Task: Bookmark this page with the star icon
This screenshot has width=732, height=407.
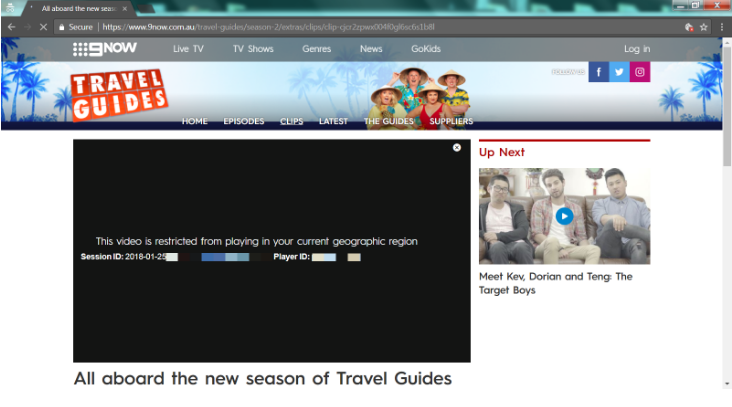Action: point(704,27)
